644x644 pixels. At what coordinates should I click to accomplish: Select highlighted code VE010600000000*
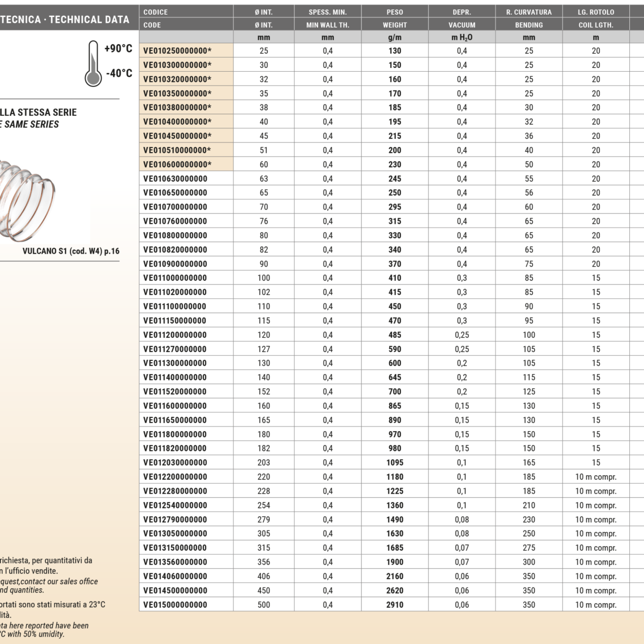[177, 164]
